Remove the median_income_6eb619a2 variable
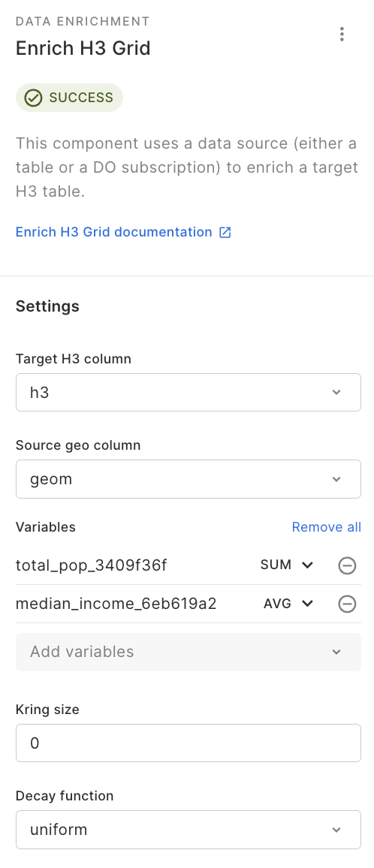The height and width of the screenshot is (868, 374). 347,604
